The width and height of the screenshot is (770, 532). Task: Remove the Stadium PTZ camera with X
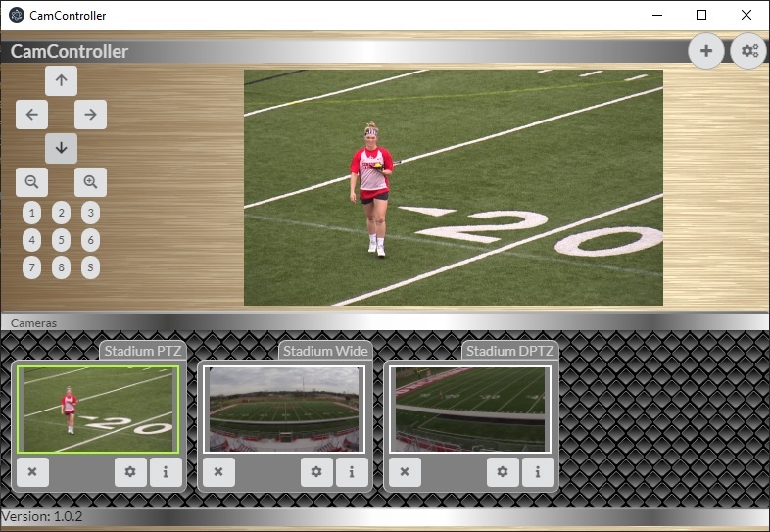[x=32, y=472]
